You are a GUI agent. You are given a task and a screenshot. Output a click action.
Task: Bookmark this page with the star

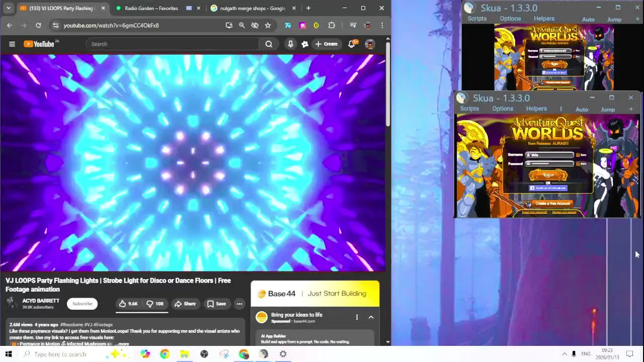point(268,25)
